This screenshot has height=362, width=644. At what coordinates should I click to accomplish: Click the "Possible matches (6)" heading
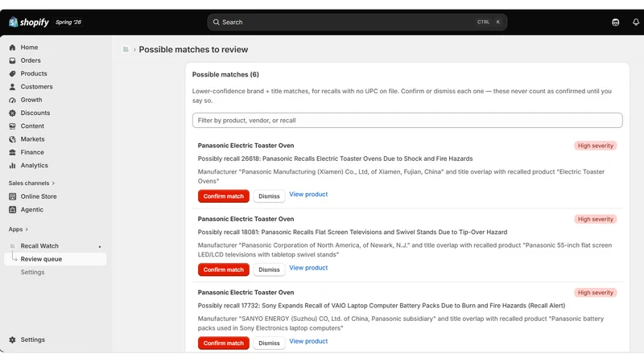225,75
